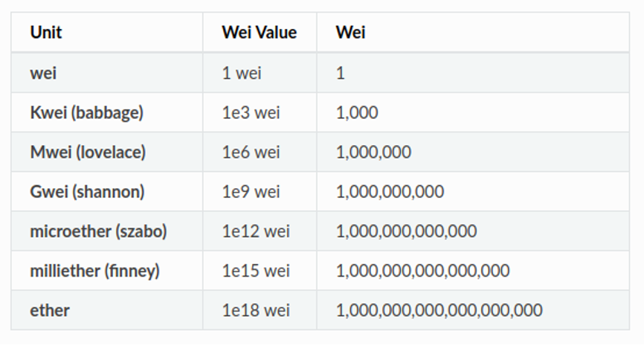Click the 1e15 wei value
644x345 pixels.
tap(256, 271)
